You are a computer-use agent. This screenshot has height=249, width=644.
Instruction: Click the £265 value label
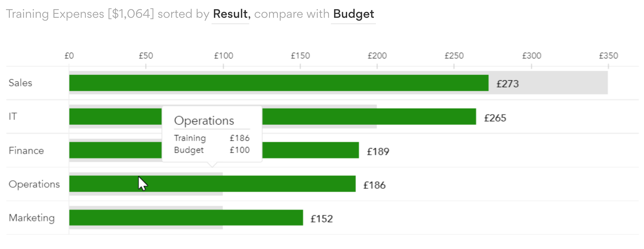495,118
